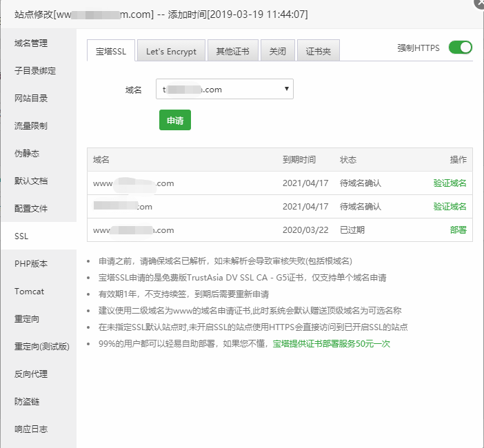The height and width of the screenshot is (448, 484).
Task: Click the 到期时间 column header
Action: 299,159
